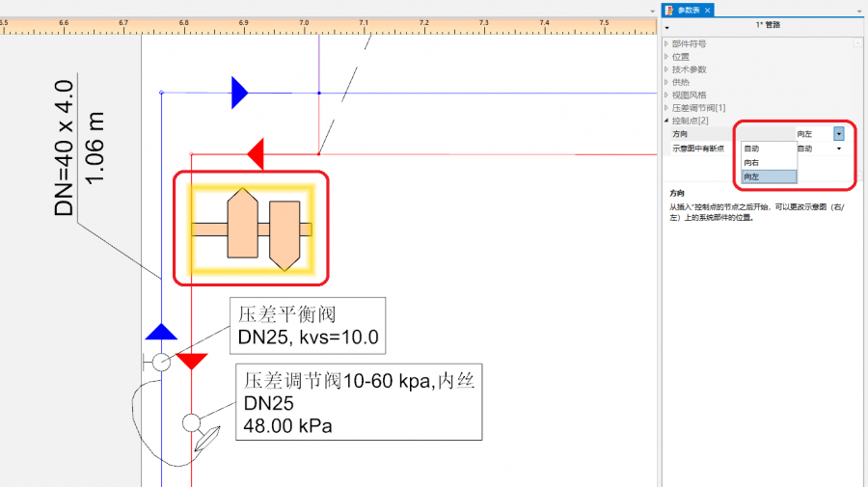Click the 参数表 panel icon
This screenshot has width=868, height=487.
pyautogui.click(x=668, y=10)
